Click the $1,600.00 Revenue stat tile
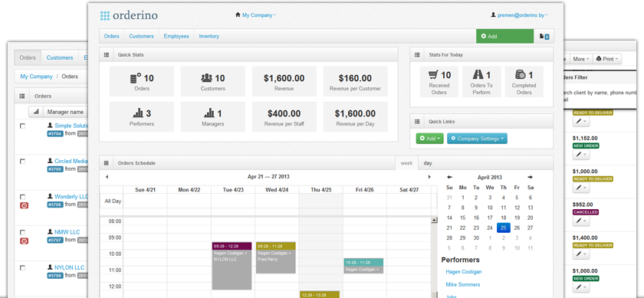This screenshot has width=644, height=298. 284,82
